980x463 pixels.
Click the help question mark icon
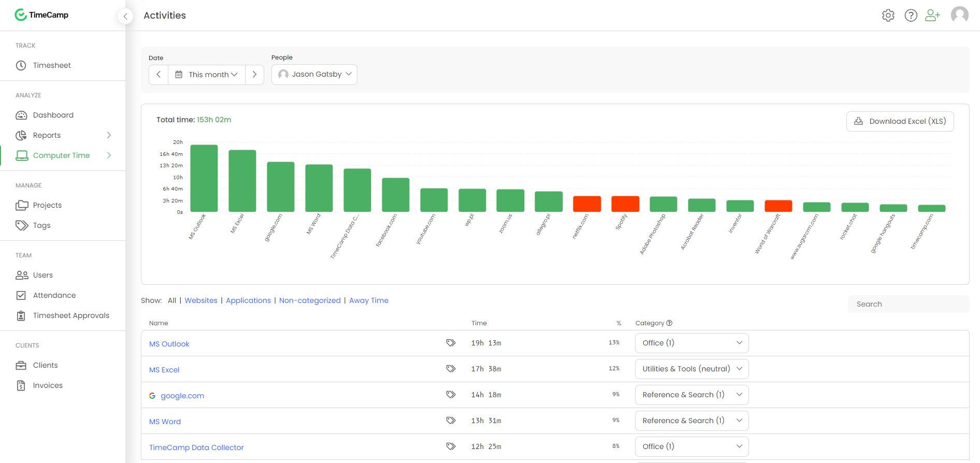pyautogui.click(x=911, y=16)
